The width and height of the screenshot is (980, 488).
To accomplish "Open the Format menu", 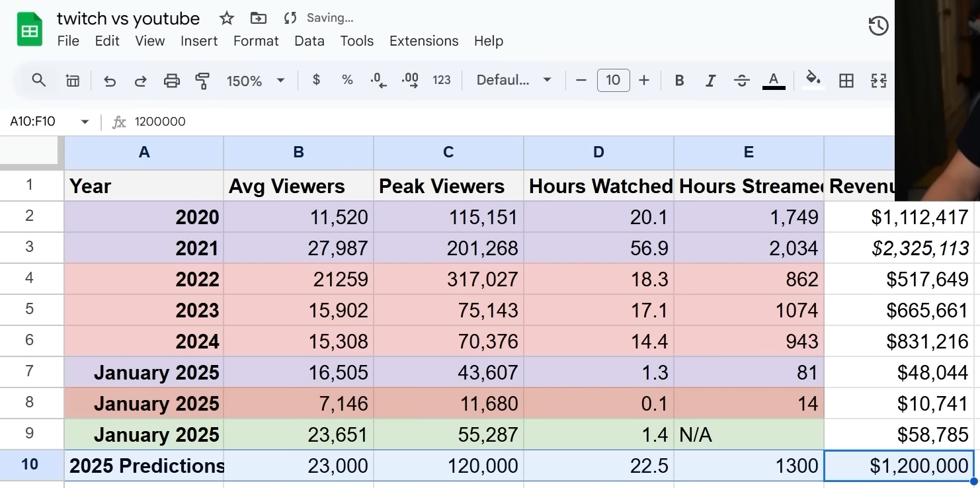I will point(256,41).
